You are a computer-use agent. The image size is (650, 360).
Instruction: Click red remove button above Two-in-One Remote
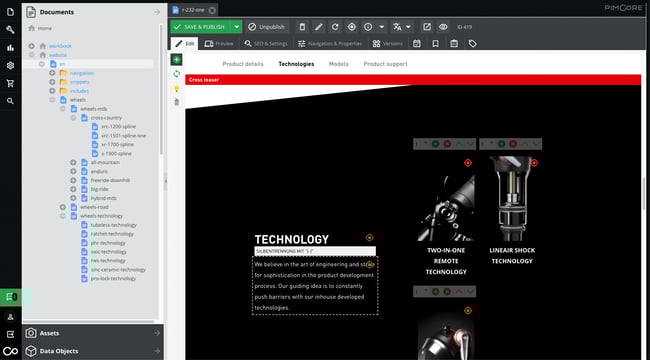pyautogui.click(x=447, y=144)
